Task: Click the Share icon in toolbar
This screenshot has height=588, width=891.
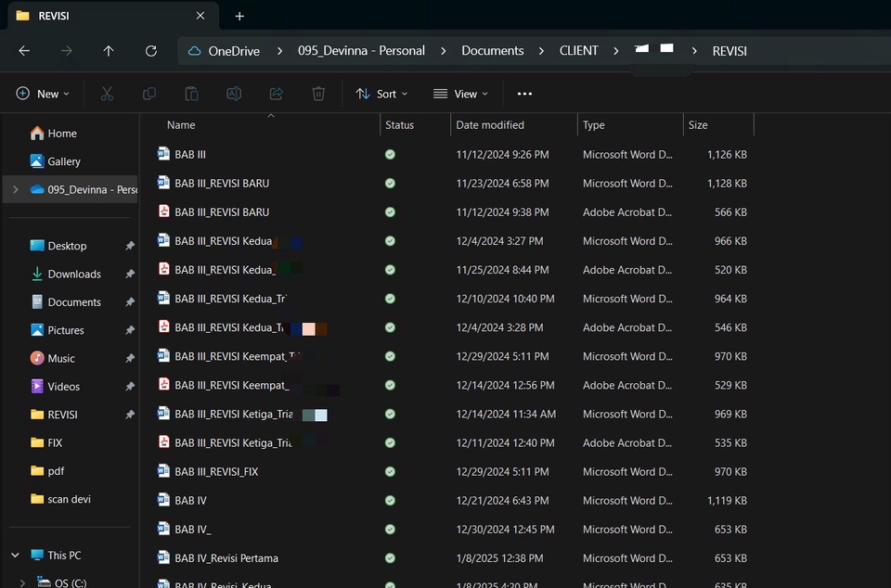Action: click(276, 94)
